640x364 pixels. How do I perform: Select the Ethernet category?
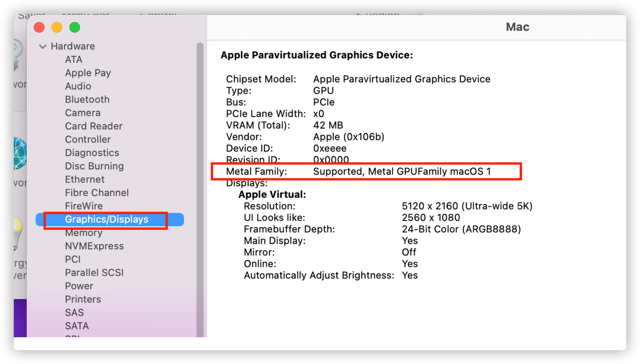pos(85,179)
